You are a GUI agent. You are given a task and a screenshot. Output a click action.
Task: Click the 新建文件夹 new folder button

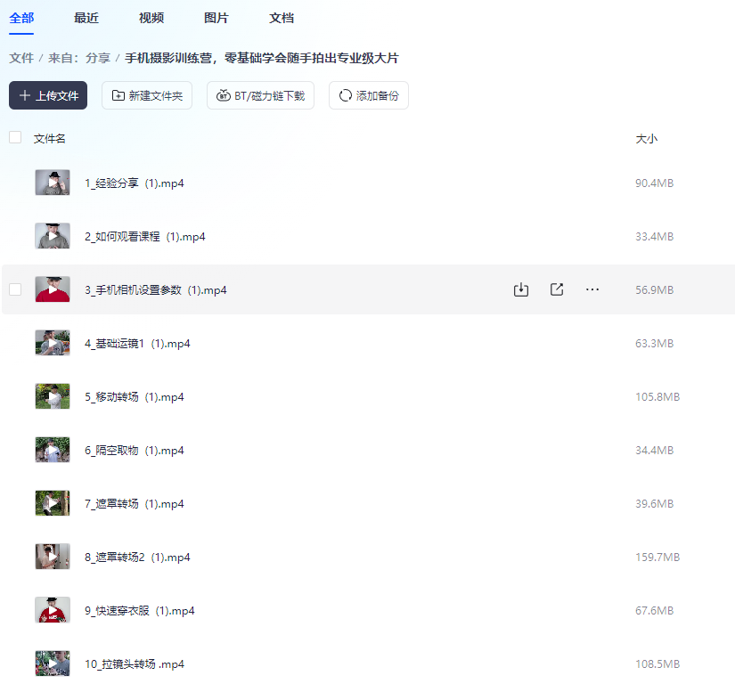click(x=147, y=95)
